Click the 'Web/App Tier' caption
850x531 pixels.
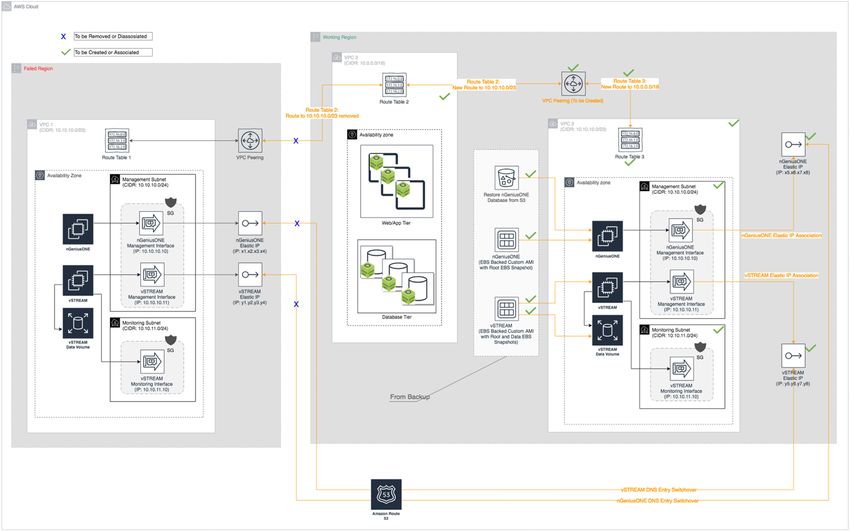pyautogui.click(x=396, y=223)
